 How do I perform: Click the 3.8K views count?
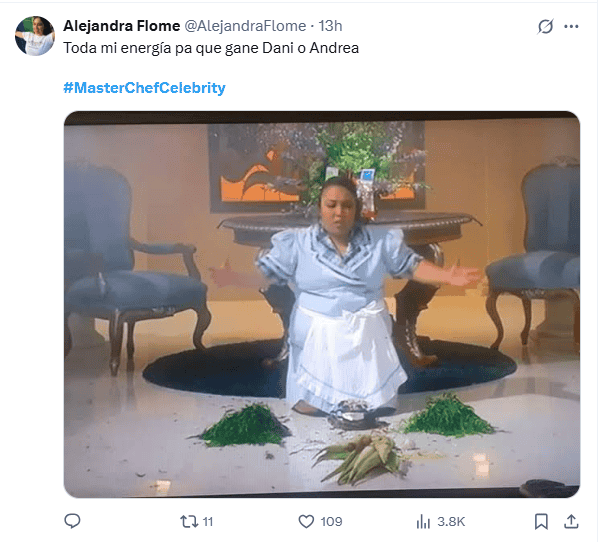click(x=451, y=521)
